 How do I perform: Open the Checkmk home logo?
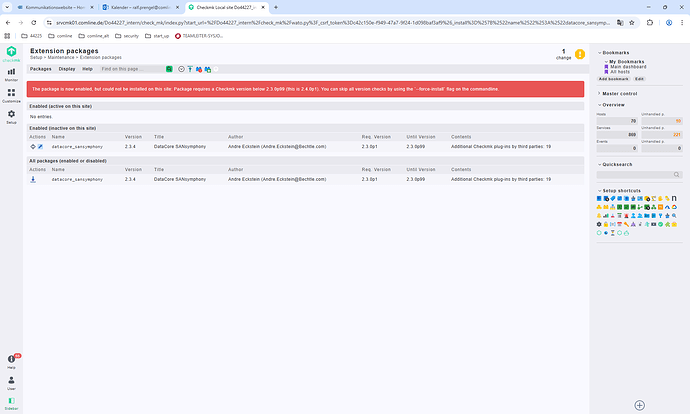click(x=11, y=54)
